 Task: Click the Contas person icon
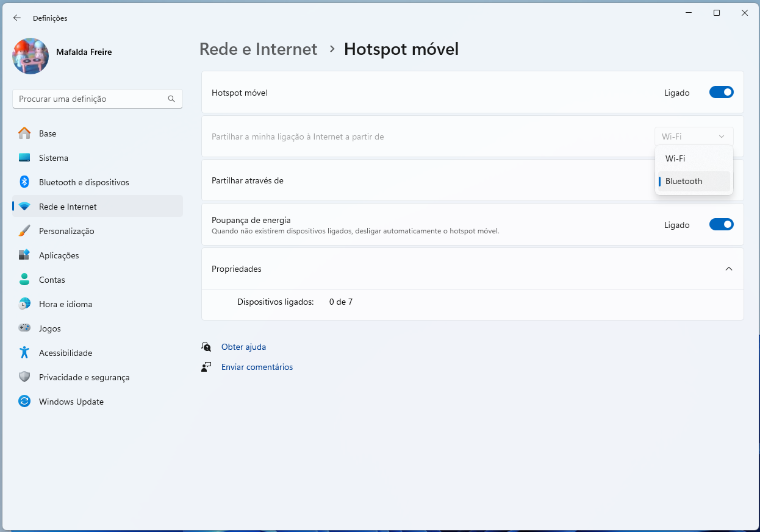(24, 280)
